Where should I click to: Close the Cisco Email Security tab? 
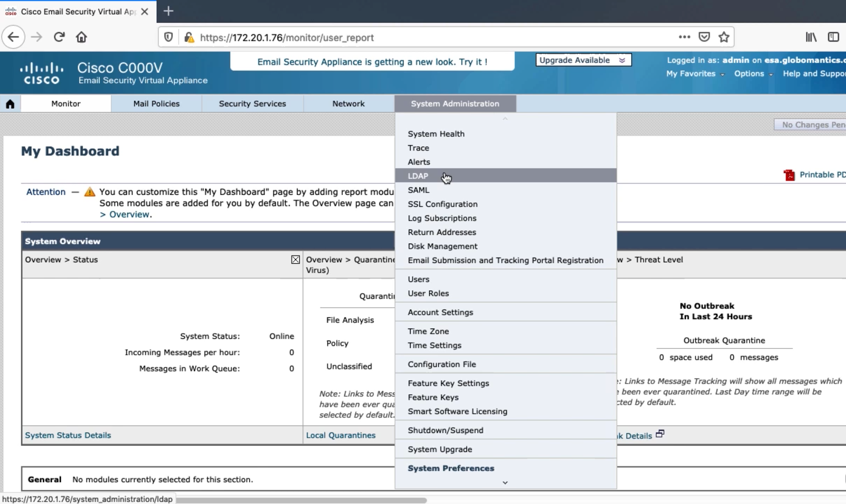pyautogui.click(x=144, y=12)
